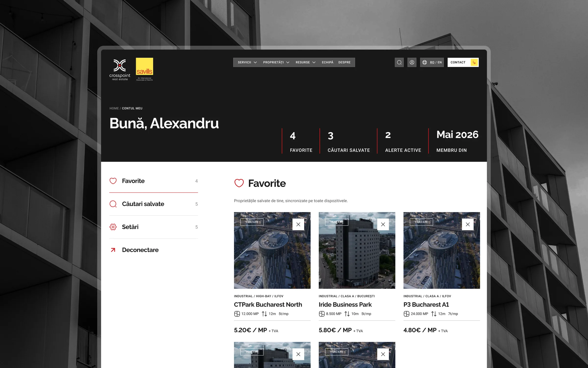Image resolution: width=588 pixels, height=368 pixels.
Task: Click the large heart next to Favorite heading
Action: (239, 183)
